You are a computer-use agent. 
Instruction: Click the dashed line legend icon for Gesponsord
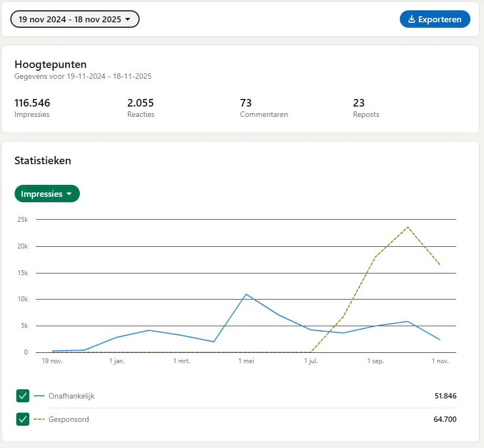coord(39,420)
